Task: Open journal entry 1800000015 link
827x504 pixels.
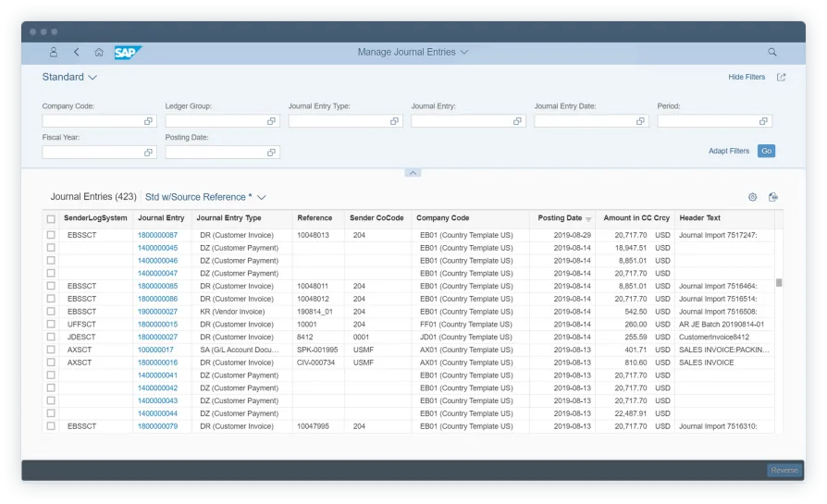Action: pyautogui.click(x=157, y=325)
